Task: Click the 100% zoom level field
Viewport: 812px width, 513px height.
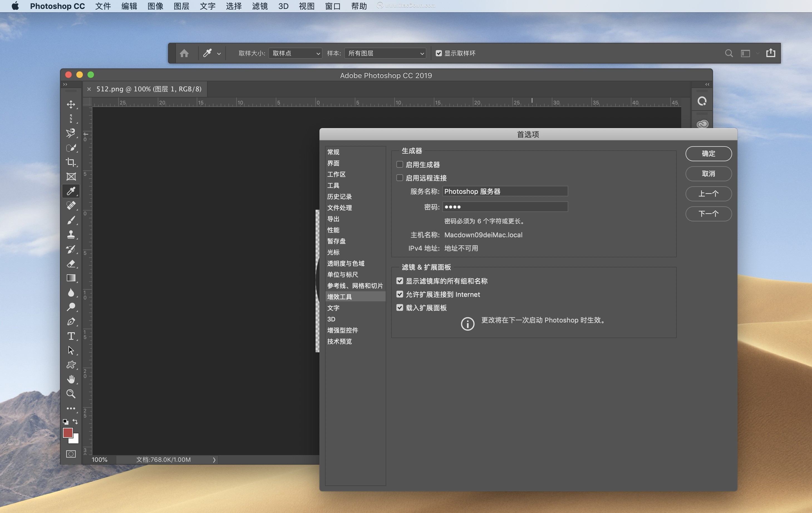Action: pyautogui.click(x=99, y=460)
